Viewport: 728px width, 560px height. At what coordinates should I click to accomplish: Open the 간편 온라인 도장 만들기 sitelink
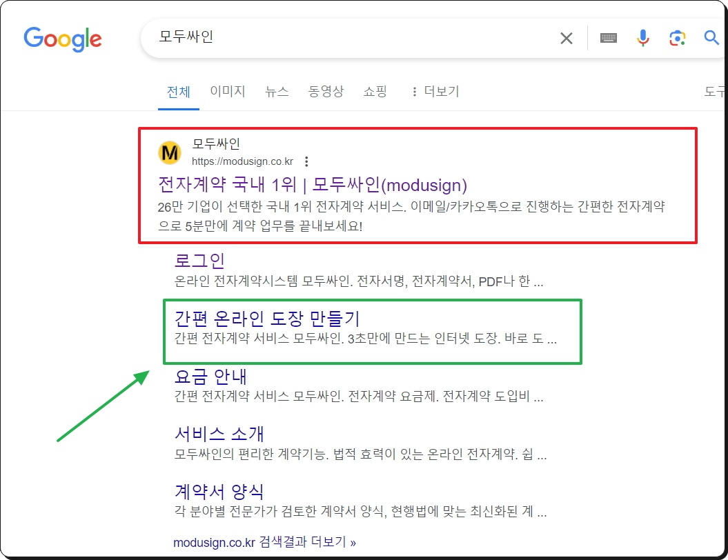tap(267, 319)
